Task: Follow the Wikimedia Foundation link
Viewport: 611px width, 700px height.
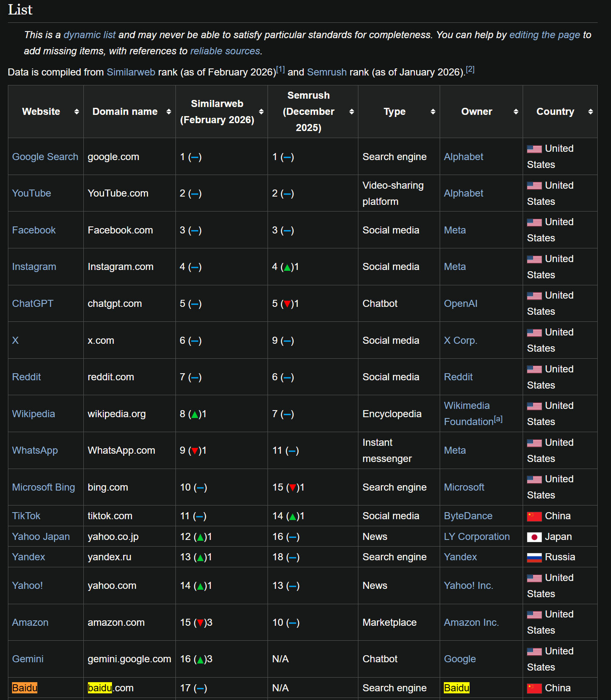Action: (469, 413)
